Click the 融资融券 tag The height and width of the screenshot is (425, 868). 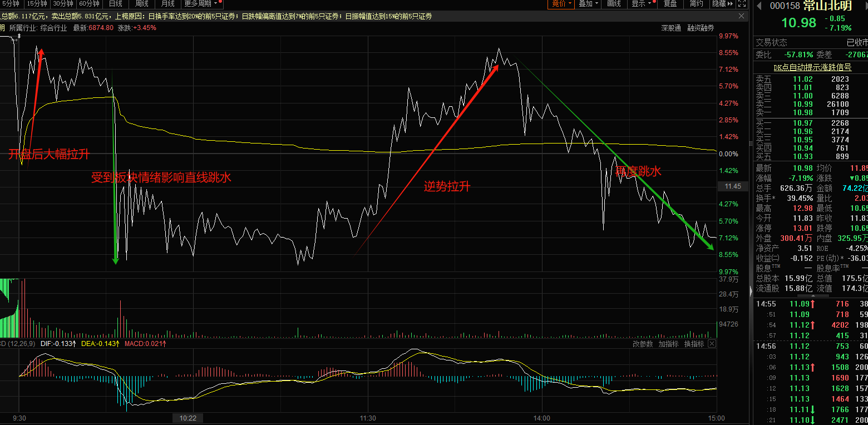coord(701,27)
